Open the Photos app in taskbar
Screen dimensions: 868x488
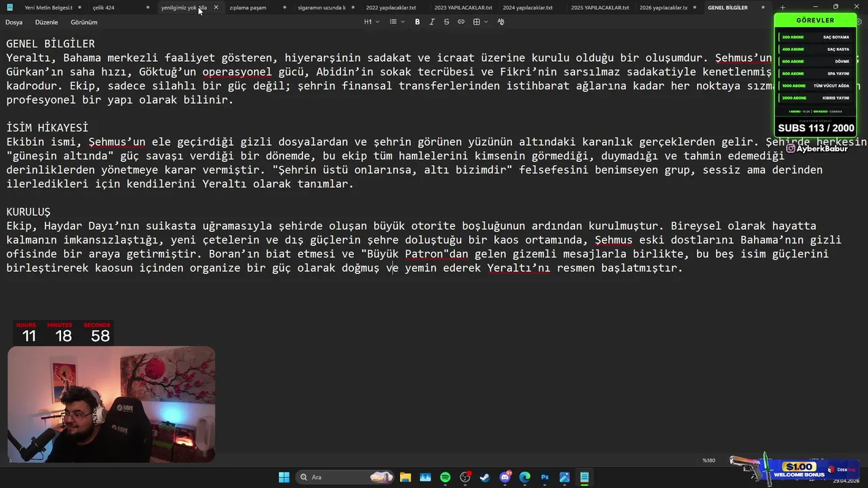(x=425, y=477)
